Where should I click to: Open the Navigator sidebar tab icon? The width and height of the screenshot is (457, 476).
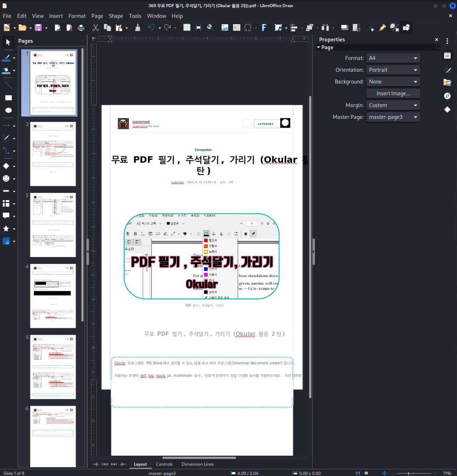[447, 96]
